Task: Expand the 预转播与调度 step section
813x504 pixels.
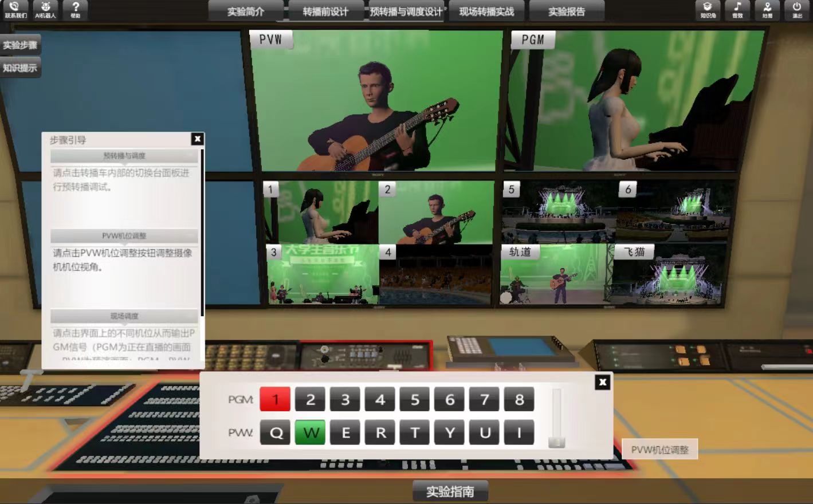Action: (x=124, y=156)
